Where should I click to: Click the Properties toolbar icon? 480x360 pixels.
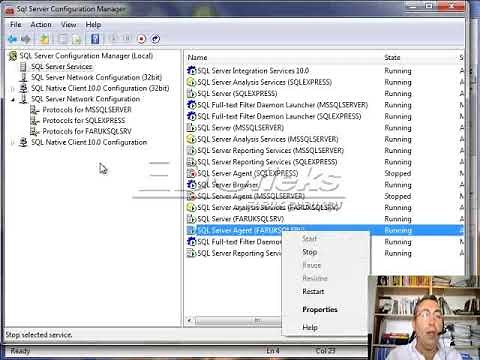[x=62, y=39]
